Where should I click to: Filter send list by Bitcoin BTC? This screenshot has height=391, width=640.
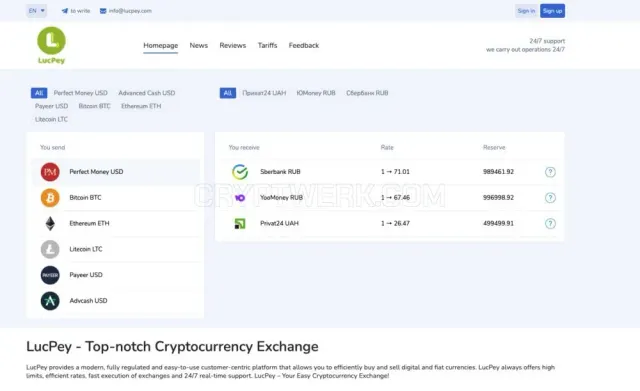tap(94, 106)
